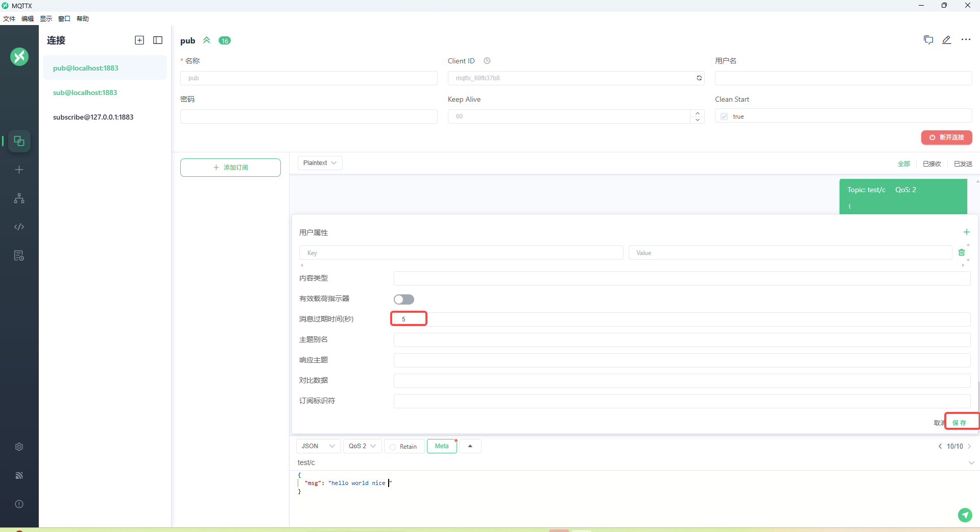The width and height of the screenshot is (980, 532).
Task: Click the 消息过期时间 input field
Action: [x=682, y=319]
